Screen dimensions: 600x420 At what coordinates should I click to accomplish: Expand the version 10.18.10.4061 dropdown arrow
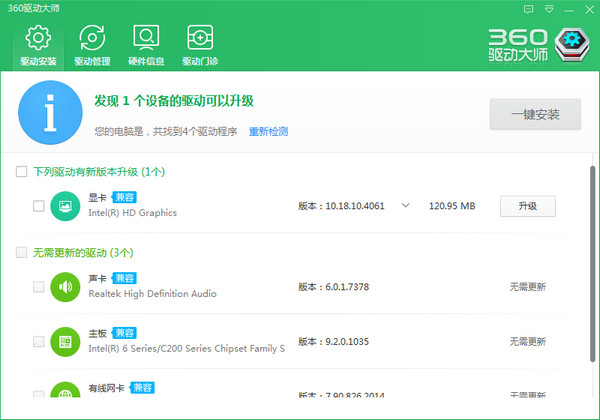click(405, 206)
